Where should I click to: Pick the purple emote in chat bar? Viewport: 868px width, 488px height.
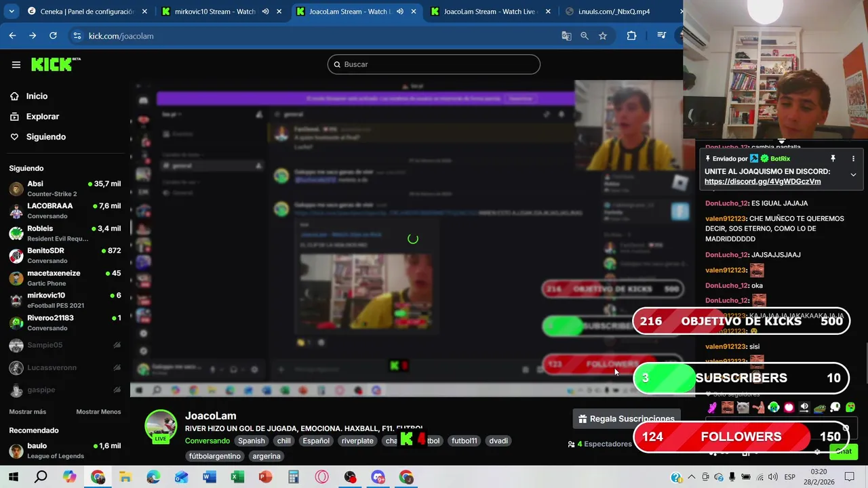coord(712,407)
